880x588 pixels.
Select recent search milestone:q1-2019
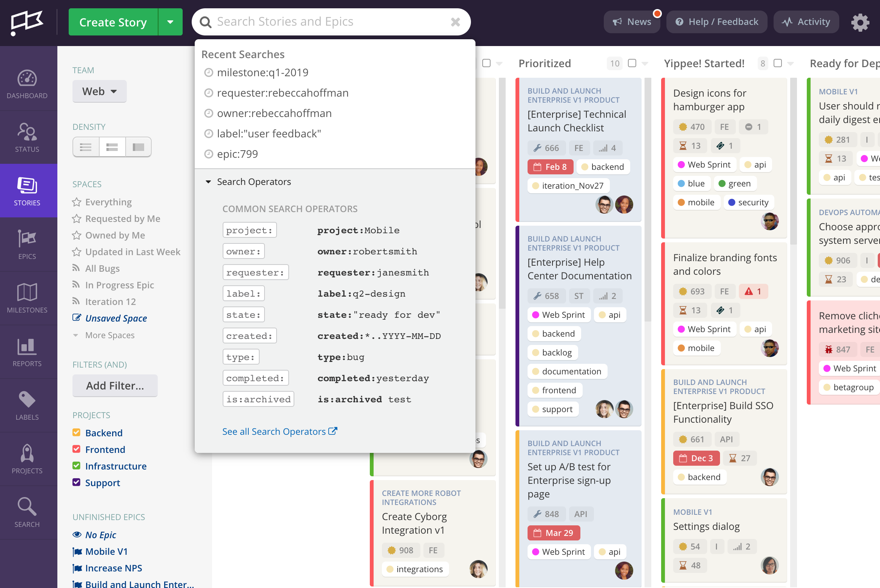point(263,72)
